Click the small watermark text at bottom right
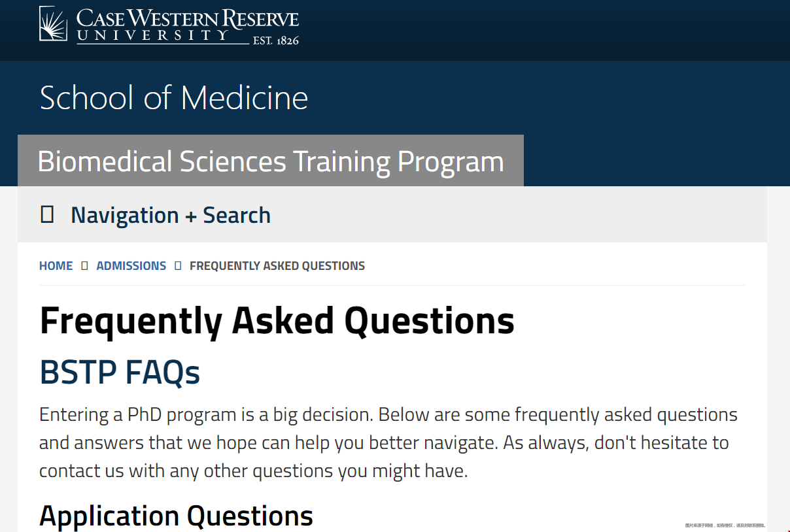Image resolution: width=790 pixels, height=532 pixels. (x=725, y=525)
